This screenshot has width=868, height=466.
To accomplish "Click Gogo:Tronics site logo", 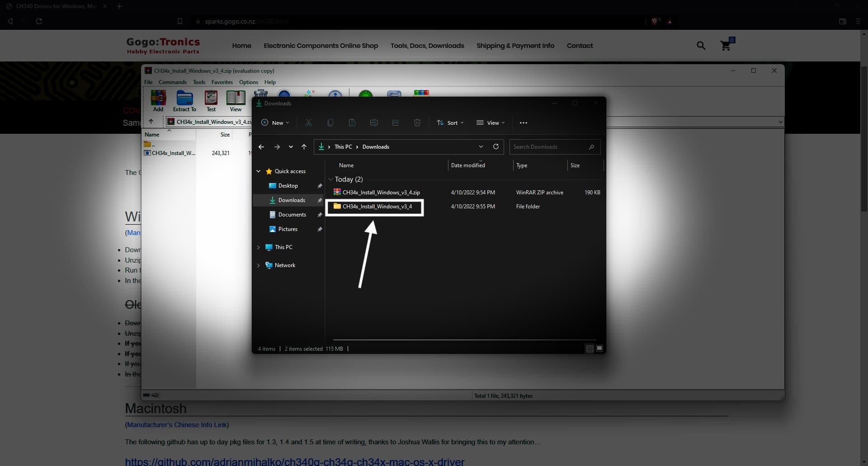I will click(163, 45).
